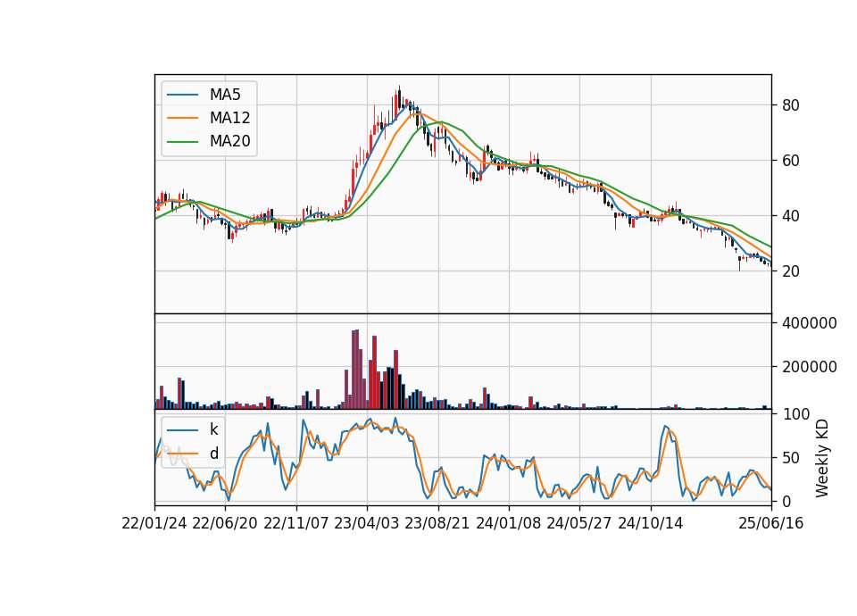Viewport: 857px width, 616px height.
Task: Click the 24/01/08 date label
Action: [508, 523]
